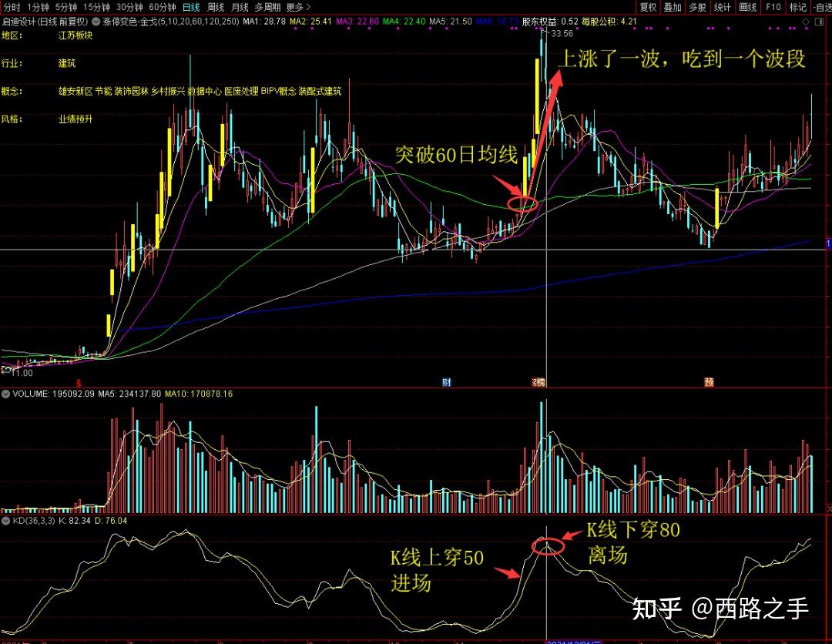The height and width of the screenshot is (644, 832).
Task: Click the MA2: 25.41 value
Action: pos(310,22)
